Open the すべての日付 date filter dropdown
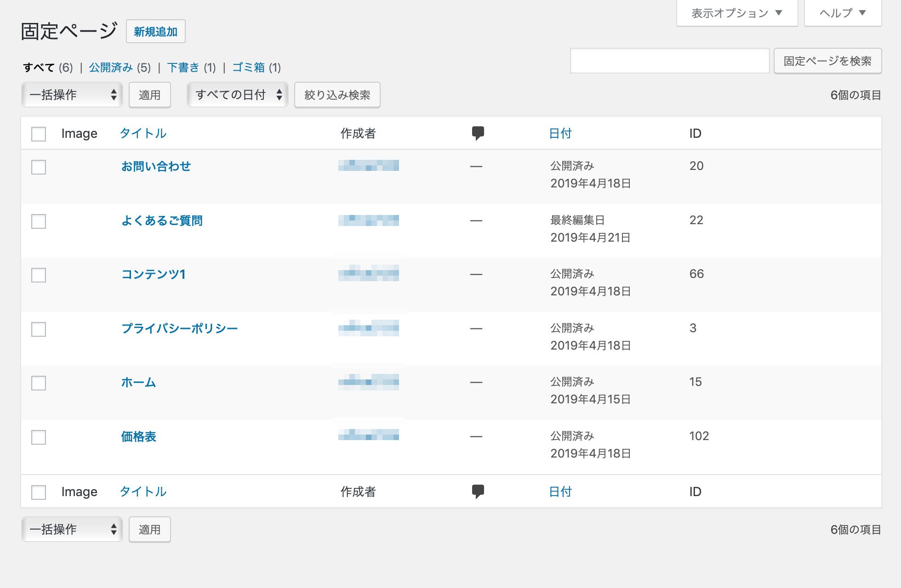 [x=237, y=95]
